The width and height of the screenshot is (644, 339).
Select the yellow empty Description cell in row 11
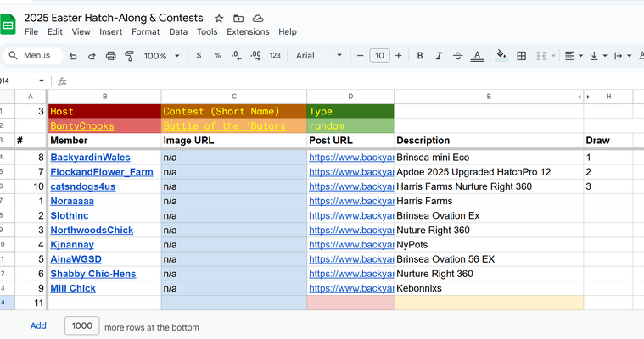[x=489, y=303]
